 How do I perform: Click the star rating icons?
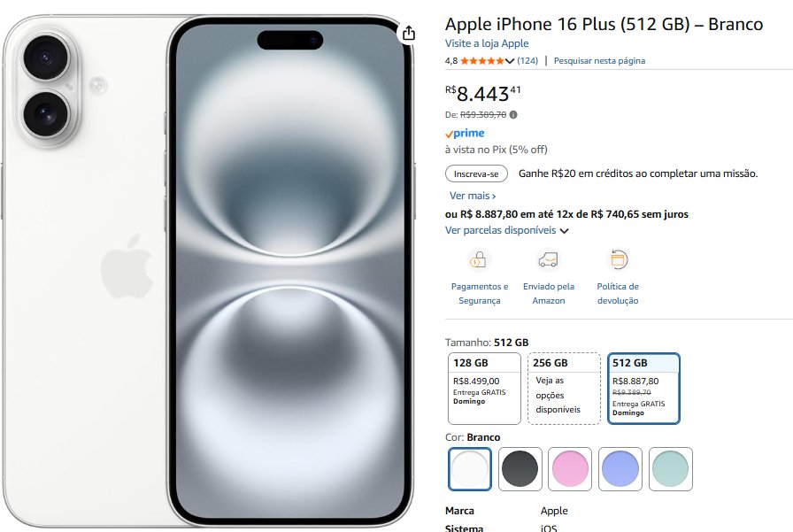482,61
